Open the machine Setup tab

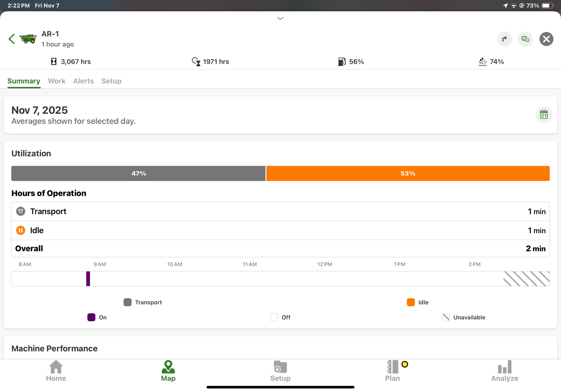point(111,81)
